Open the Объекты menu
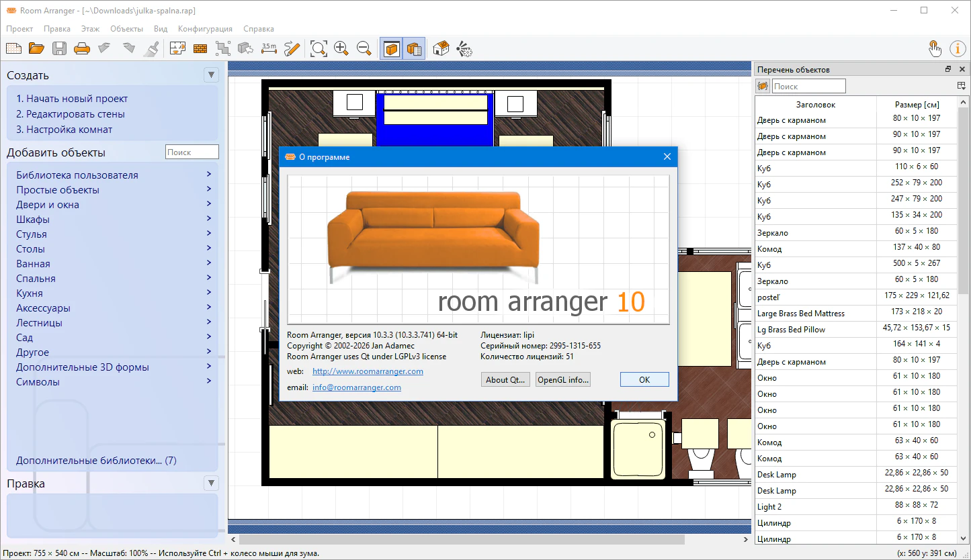The image size is (971, 560). [x=126, y=29]
